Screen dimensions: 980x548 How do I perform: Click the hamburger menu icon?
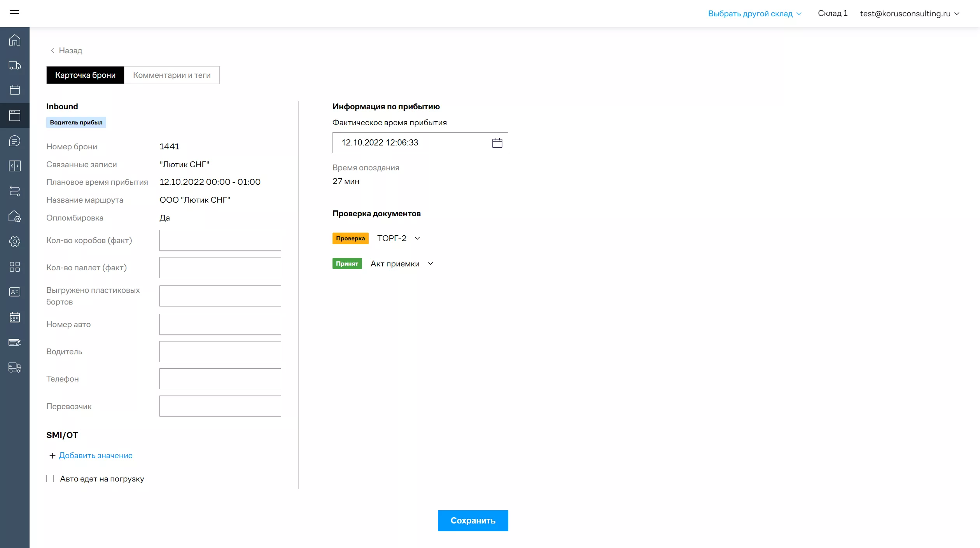coord(14,14)
